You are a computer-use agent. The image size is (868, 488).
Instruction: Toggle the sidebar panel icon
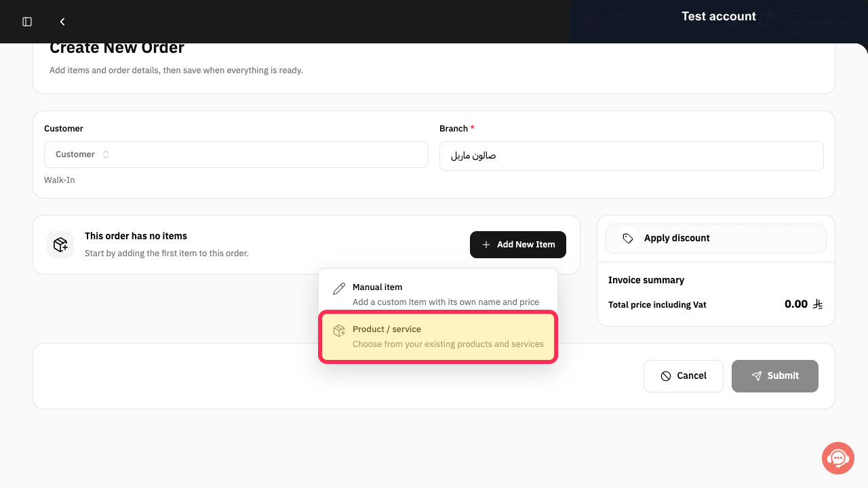[x=27, y=22]
